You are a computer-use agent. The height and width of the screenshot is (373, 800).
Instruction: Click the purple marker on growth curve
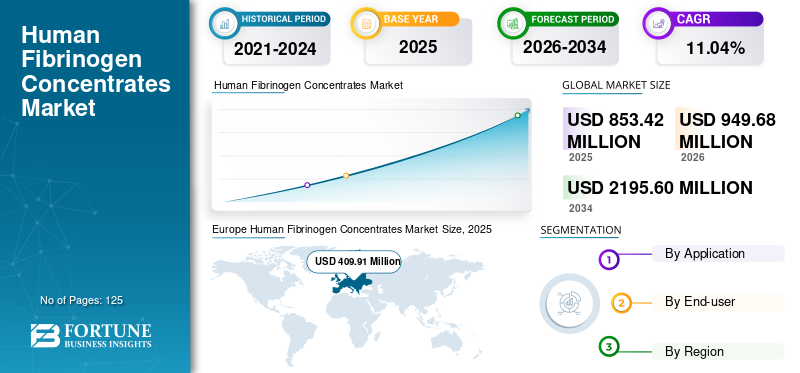(x=307, y=185)
